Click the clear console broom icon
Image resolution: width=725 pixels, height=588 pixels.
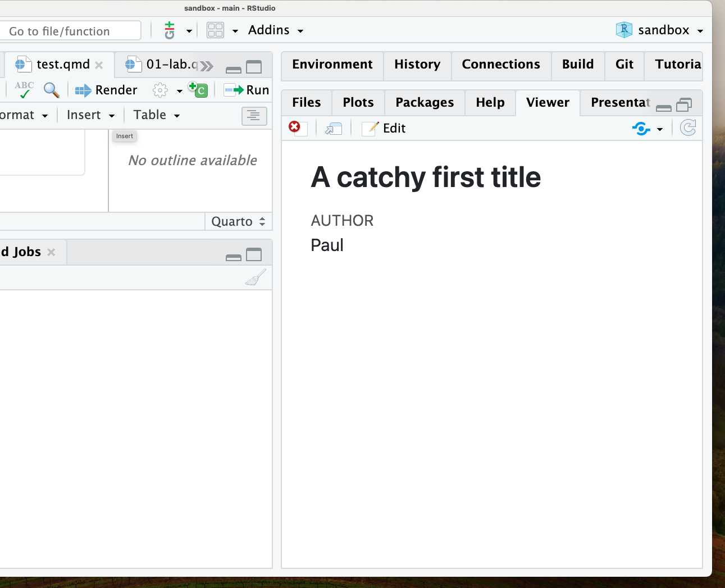(256, 277)
